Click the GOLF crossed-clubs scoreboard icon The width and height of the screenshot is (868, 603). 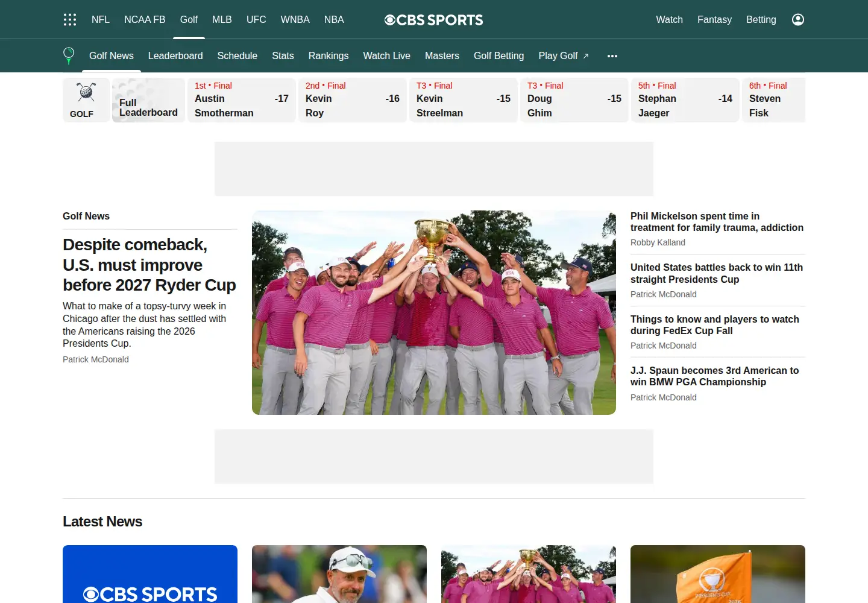click(x=86, y=100)
